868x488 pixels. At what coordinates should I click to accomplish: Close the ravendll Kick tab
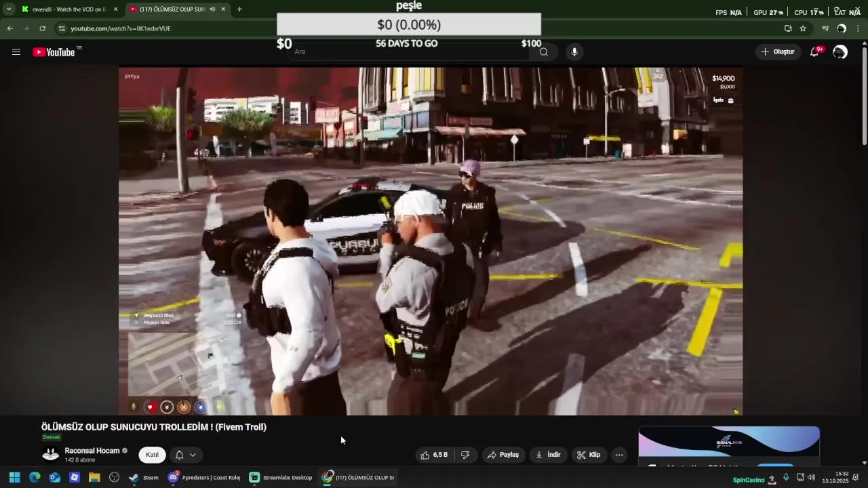[x=115, y=9]
